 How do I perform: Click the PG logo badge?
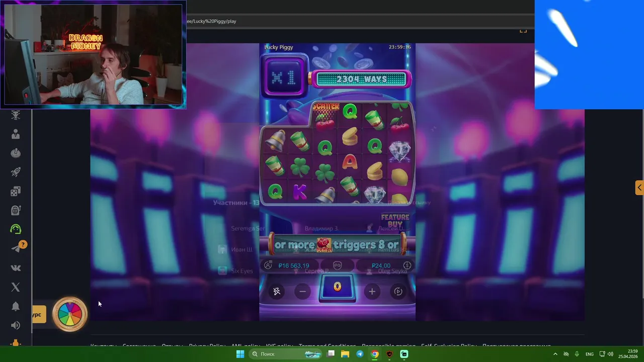[338, 265]
